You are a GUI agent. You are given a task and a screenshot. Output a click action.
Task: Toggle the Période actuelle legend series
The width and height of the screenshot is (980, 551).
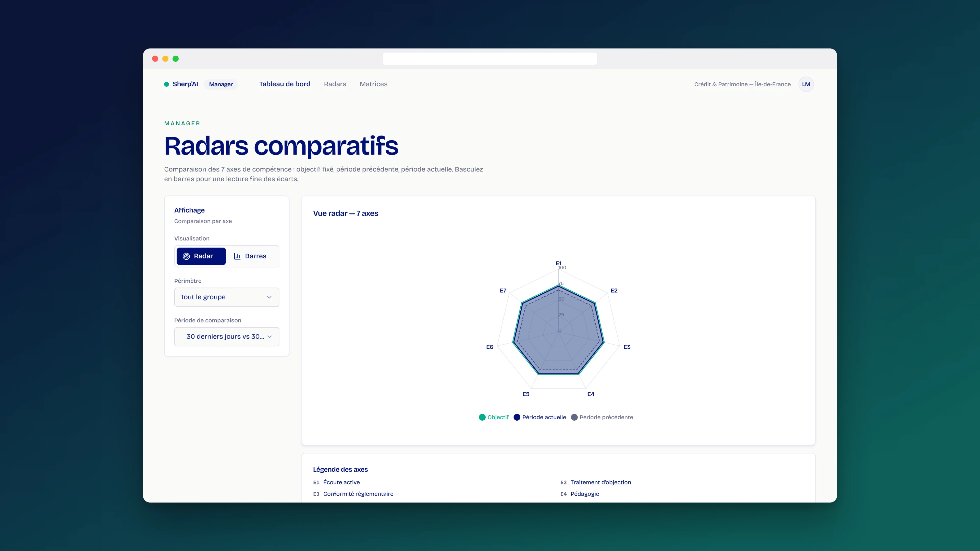coord(540,417)
